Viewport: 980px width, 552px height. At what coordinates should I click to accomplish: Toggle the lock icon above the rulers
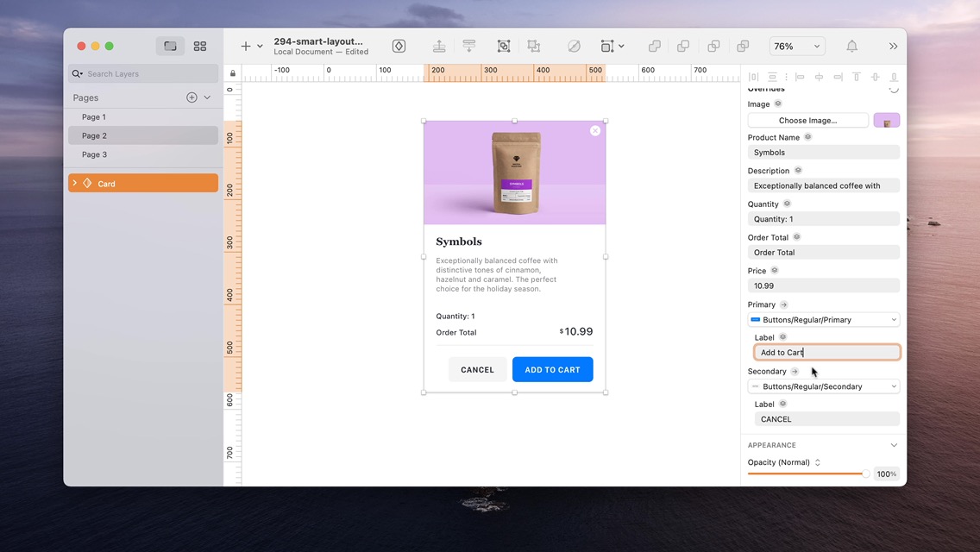pyautogui.click(x=232, y=72)
